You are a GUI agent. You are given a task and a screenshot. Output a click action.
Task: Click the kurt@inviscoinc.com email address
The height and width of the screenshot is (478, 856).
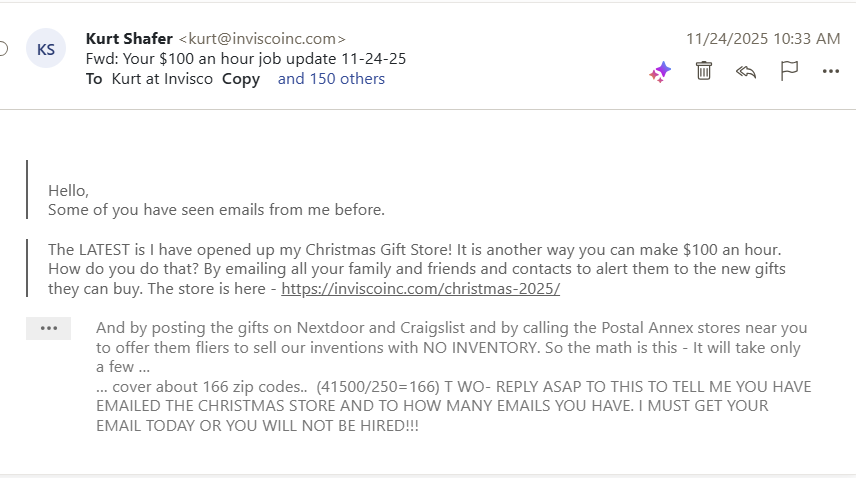click(261, 39)
